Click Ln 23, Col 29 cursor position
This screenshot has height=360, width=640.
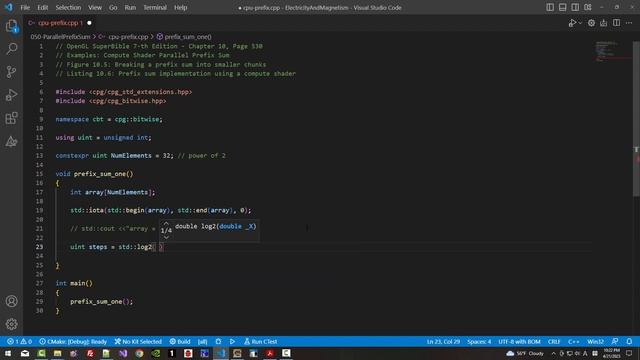click(443, 341)
